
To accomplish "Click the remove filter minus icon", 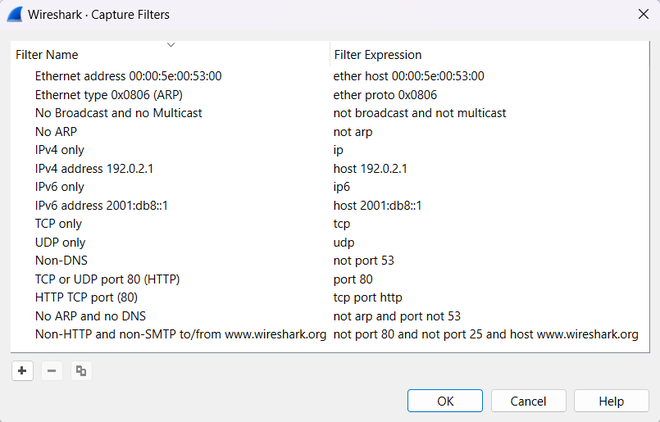I will click(52, 371).
